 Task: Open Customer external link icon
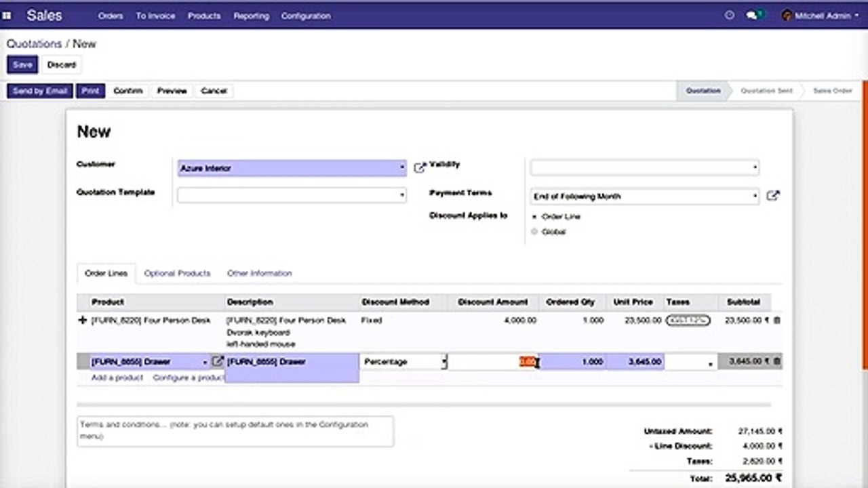420,167
